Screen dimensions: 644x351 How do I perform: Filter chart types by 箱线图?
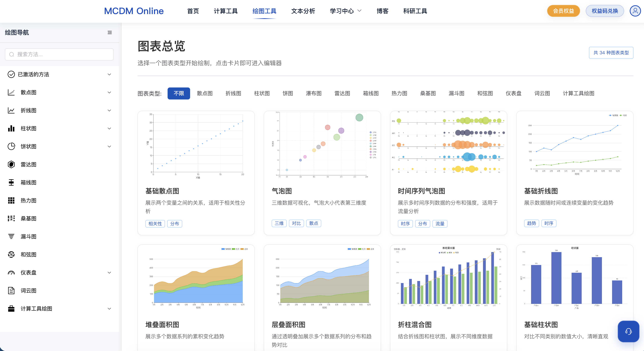pyautogui.click(x=371, y=93)
